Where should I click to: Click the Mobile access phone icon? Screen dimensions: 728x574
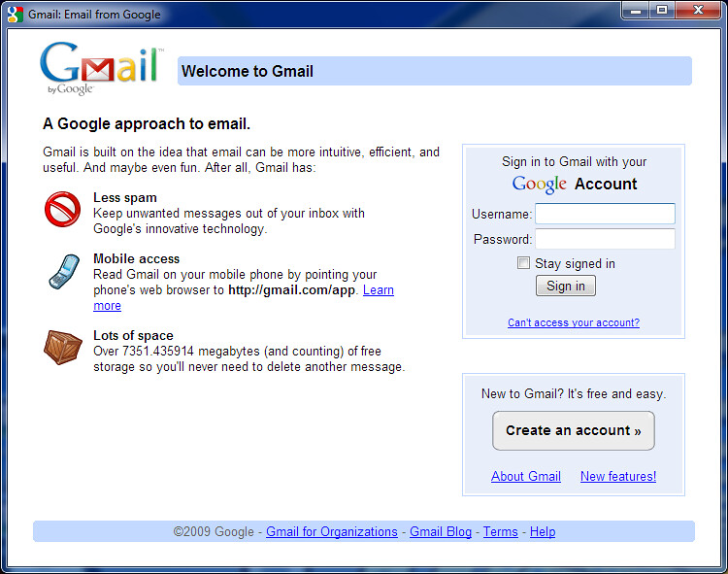[64, 272]
